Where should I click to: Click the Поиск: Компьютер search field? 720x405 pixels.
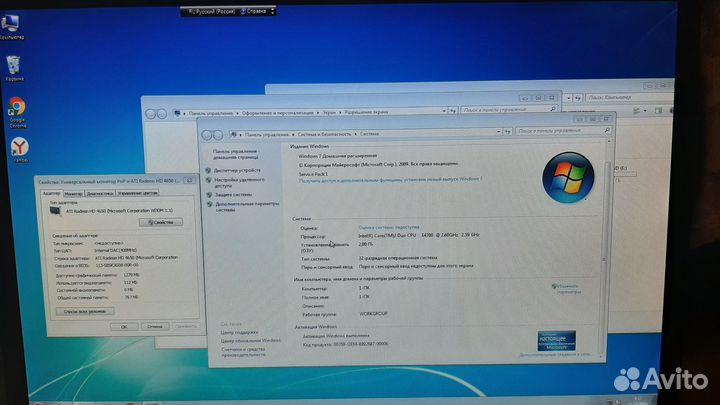point(630,97)
